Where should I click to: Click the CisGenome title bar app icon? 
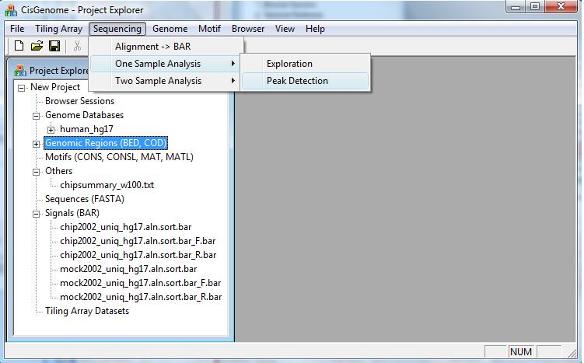pos(10,10)
